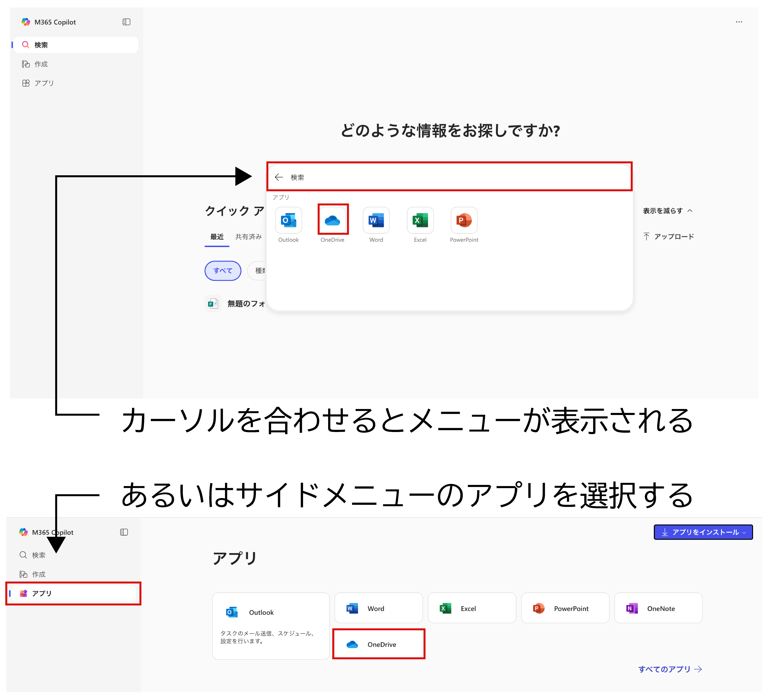Select the すべて filter pill

(223, 271)
